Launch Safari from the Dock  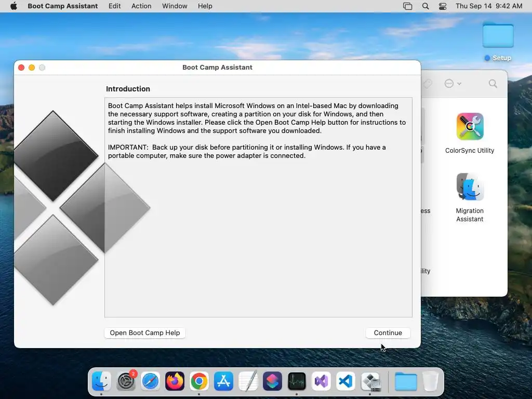coord(150,381)
